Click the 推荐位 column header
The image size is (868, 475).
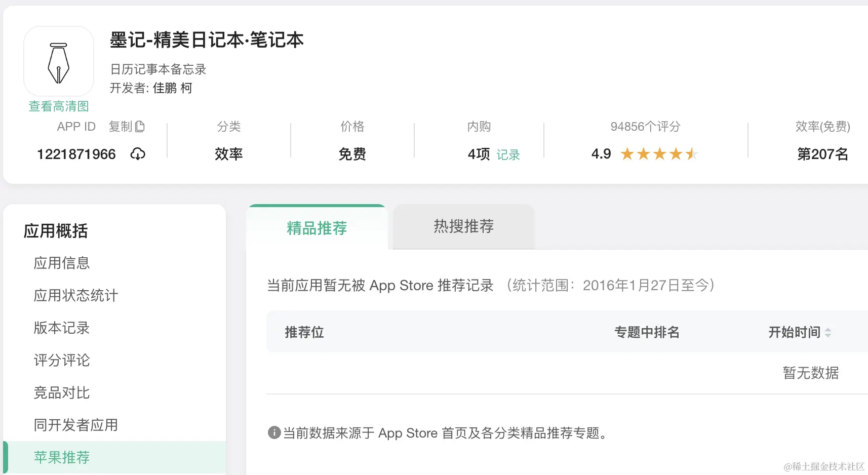304,332
